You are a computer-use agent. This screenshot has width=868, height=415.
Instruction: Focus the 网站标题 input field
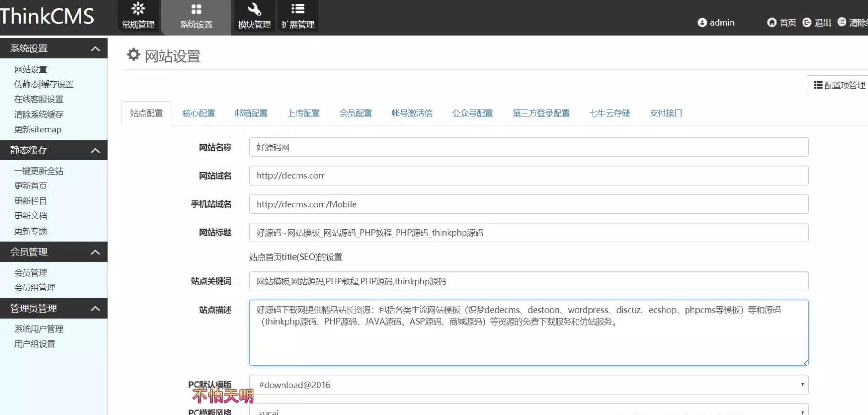tap(528, 233)
